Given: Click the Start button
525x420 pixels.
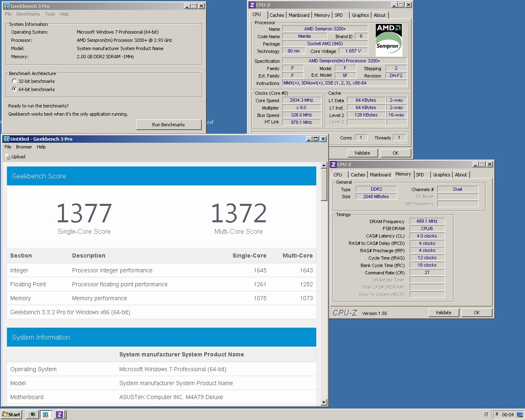Looking at the screenshot, I should [11, 415].
